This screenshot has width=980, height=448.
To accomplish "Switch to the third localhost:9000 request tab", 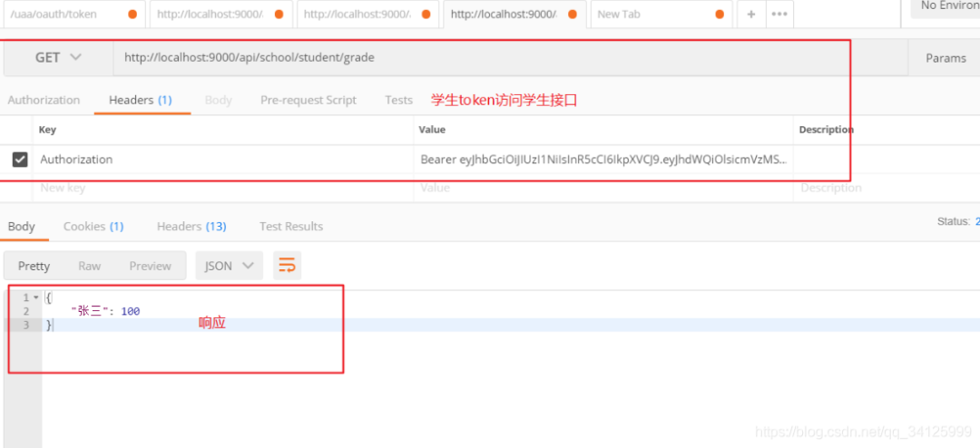I will tap(367, 14).
